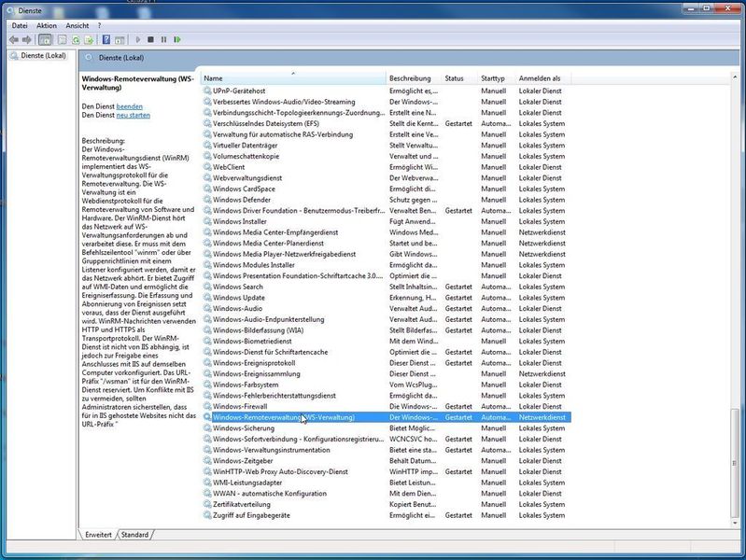Open the ? help menu

tap(99, 26)
